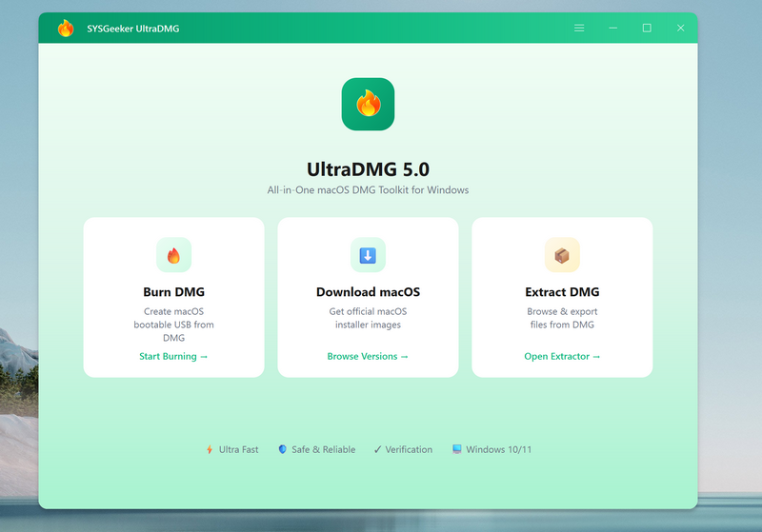Screen dimensions: 762x532
Task: Select the Burn DMG heading
Action: coord(173,292)
